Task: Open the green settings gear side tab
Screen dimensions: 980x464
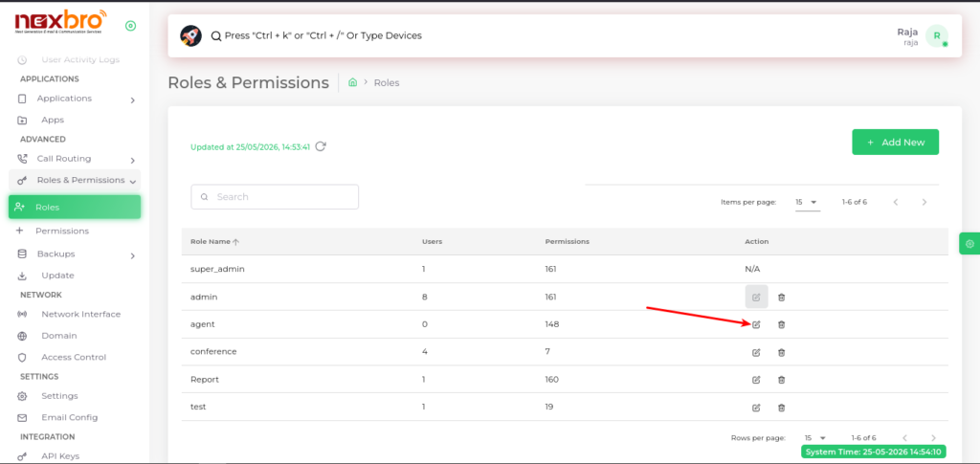Action: click(x=969, y=243)
